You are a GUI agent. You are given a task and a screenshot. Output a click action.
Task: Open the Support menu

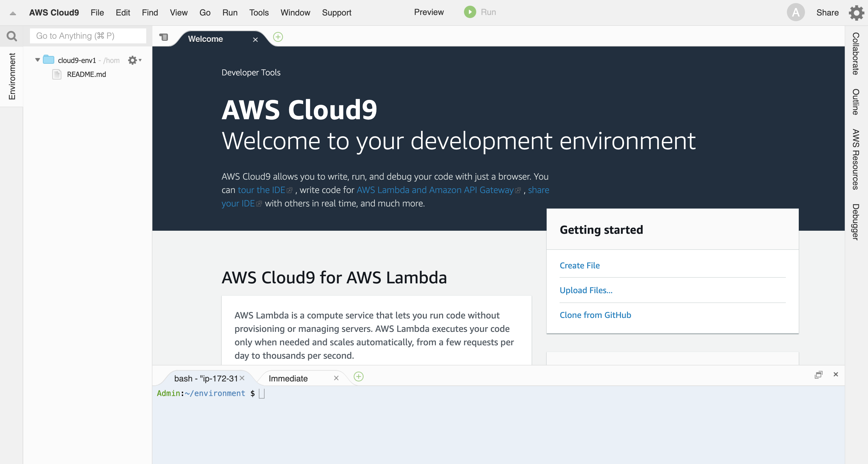tap(336, 12)
